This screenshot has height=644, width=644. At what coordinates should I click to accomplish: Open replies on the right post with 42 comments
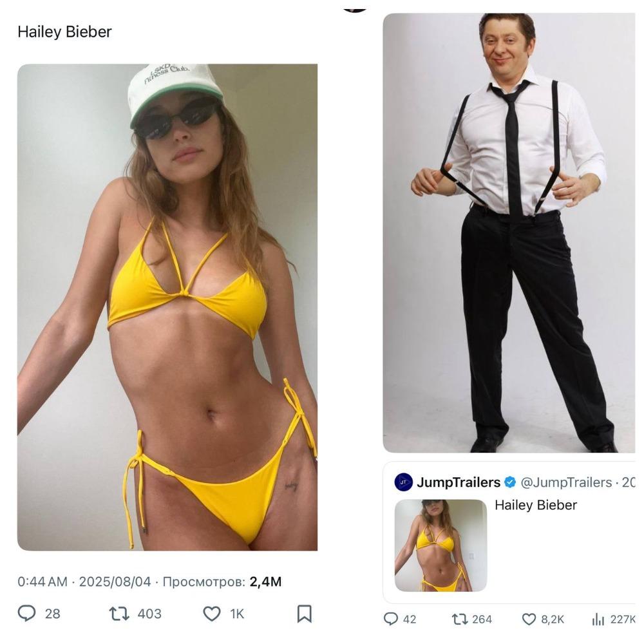point(391,619)
